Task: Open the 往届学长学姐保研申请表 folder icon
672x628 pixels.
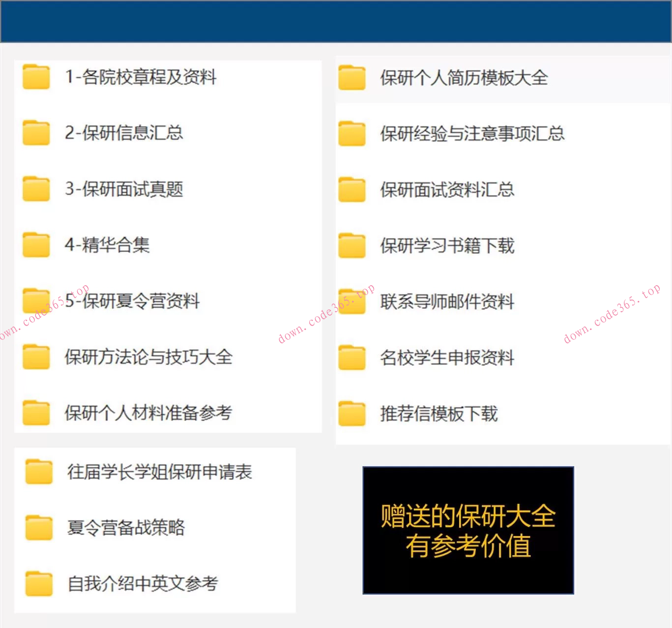Action: point(38,473)
